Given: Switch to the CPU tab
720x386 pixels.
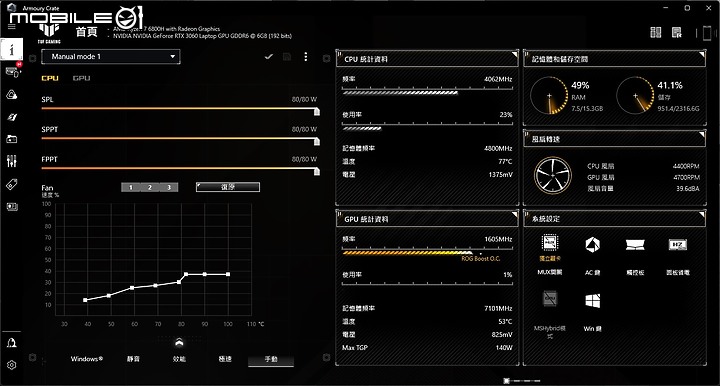Looking at the screenshot, I should (50, 78).
